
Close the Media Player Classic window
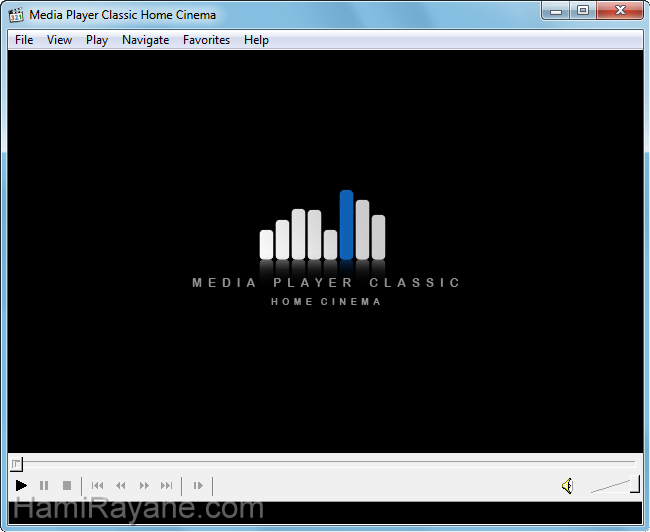tap(620, 11)
